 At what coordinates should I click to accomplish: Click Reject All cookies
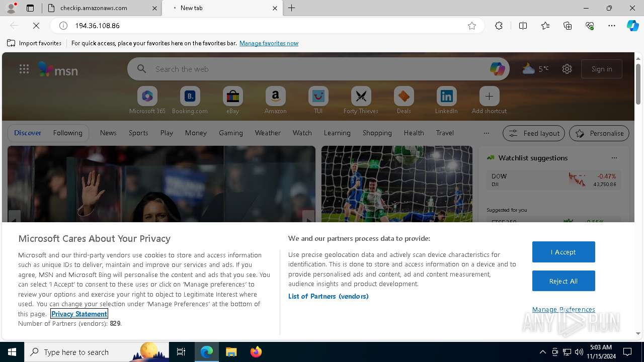563,281
